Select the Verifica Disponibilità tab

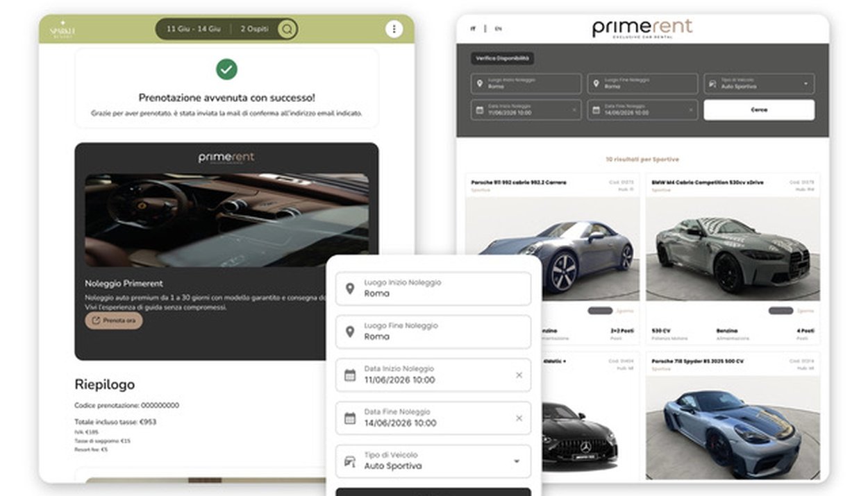pos(503,58)
